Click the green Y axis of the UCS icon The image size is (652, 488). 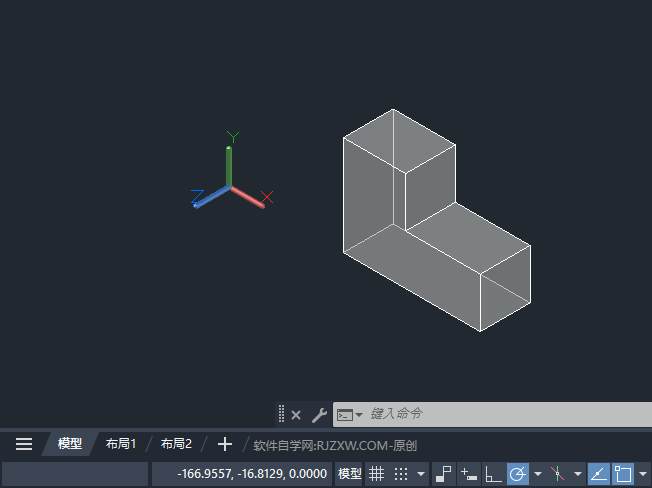point(229,166)
